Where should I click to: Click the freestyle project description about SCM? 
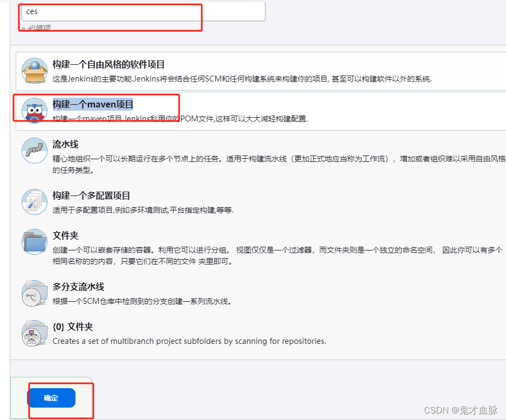pos(242,79)
